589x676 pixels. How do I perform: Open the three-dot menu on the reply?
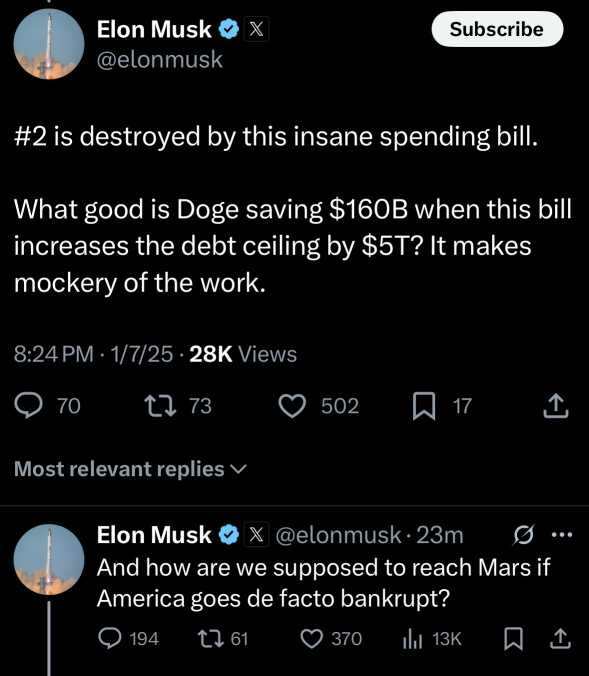[x=562, y=535]
